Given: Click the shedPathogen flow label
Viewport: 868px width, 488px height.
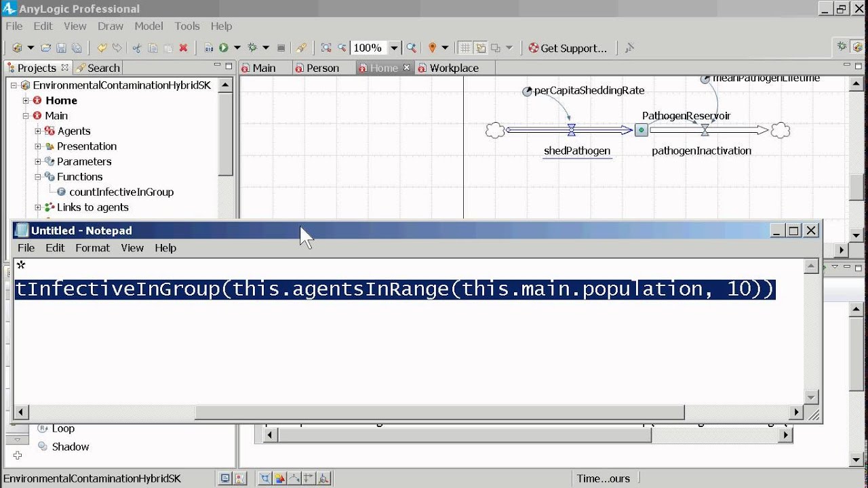Looking at the screenshot, I should (x=577, y=151).
